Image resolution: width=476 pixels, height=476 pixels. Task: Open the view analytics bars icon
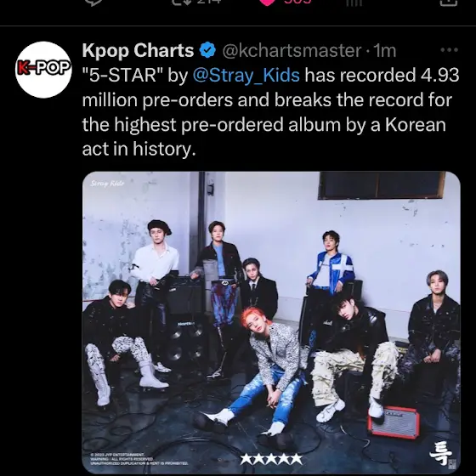click(x=354, y=3)
